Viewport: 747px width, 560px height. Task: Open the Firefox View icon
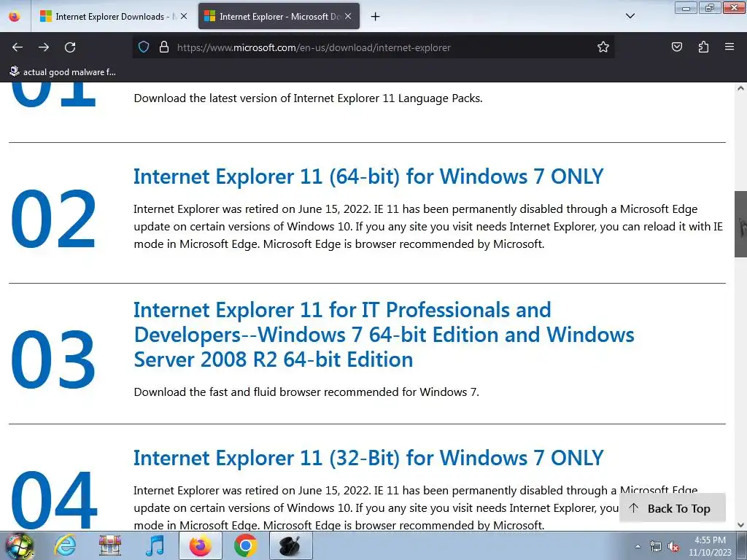(x=15, y=17)
